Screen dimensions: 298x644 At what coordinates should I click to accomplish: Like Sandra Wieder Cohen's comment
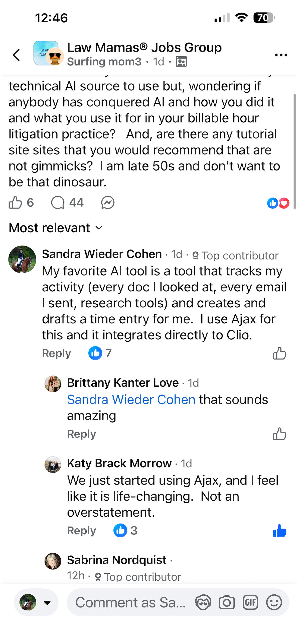click(x=279, y=353)
